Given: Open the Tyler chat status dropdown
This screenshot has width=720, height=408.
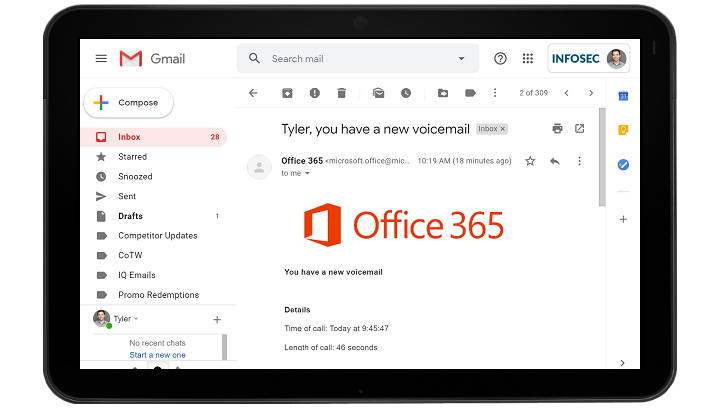Looking at the screenshot, I should [x=137, y=319].
